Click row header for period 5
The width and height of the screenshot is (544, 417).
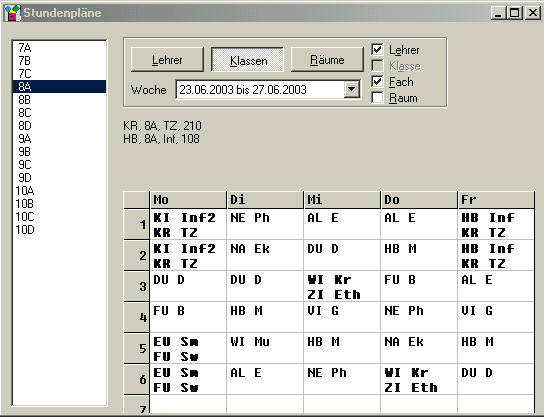137,348
